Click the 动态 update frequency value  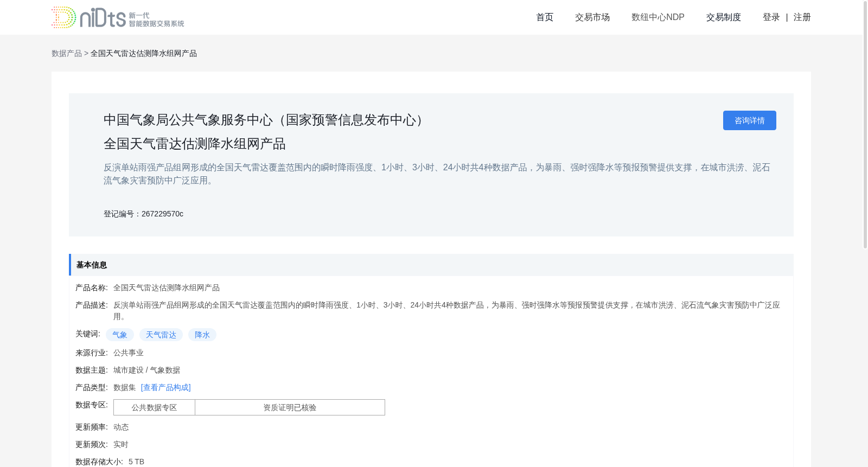pyautogui.click(x=121, y=427)
